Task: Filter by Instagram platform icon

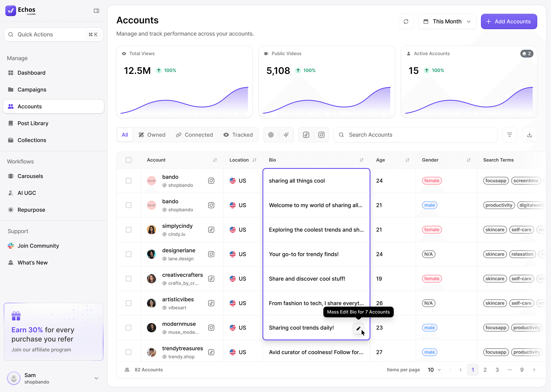Action: (321, 135)
